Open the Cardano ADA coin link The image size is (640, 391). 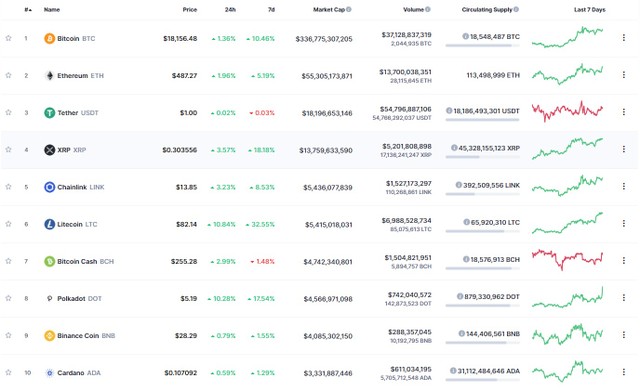pos(79,373)
